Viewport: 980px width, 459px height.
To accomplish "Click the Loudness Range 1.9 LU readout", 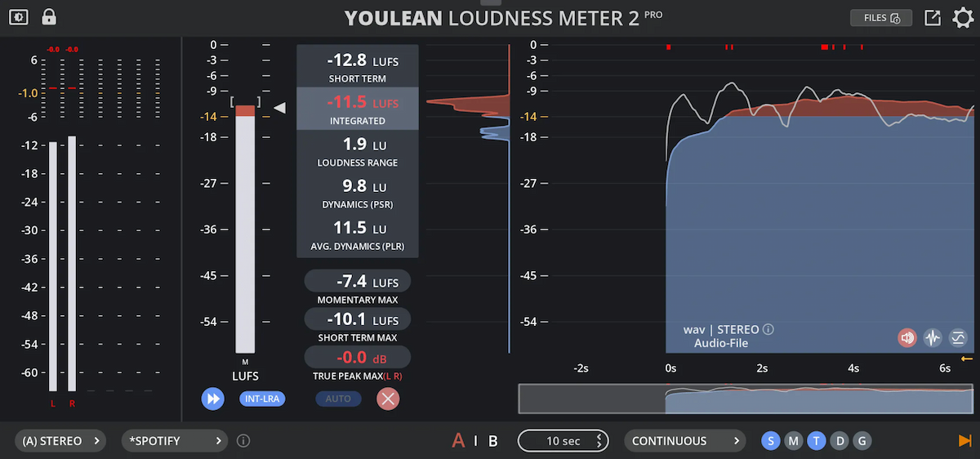I will tap(358, 151).
